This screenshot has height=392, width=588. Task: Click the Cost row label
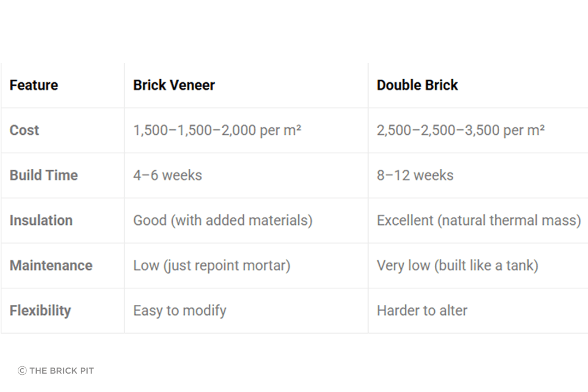[x=24, y=130]
